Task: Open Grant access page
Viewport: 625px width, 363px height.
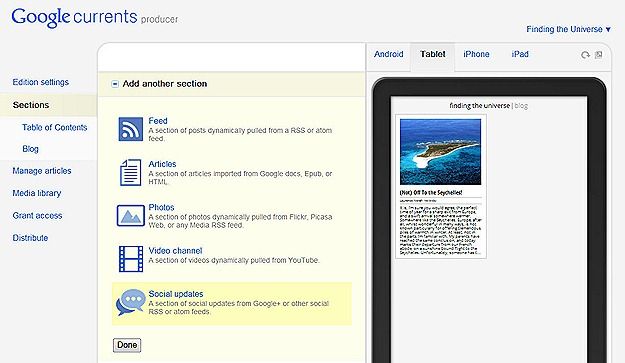Action: 37,216
